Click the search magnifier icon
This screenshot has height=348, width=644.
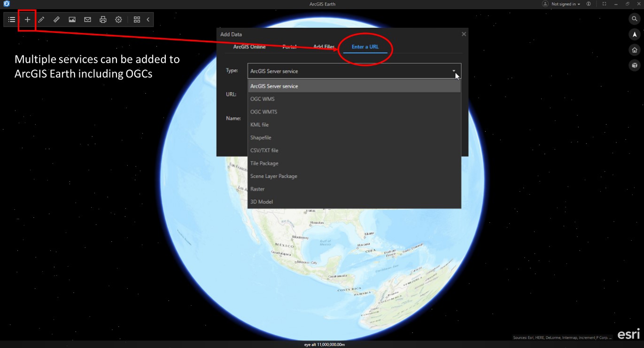pyautogui.click(x=635, y=19)
